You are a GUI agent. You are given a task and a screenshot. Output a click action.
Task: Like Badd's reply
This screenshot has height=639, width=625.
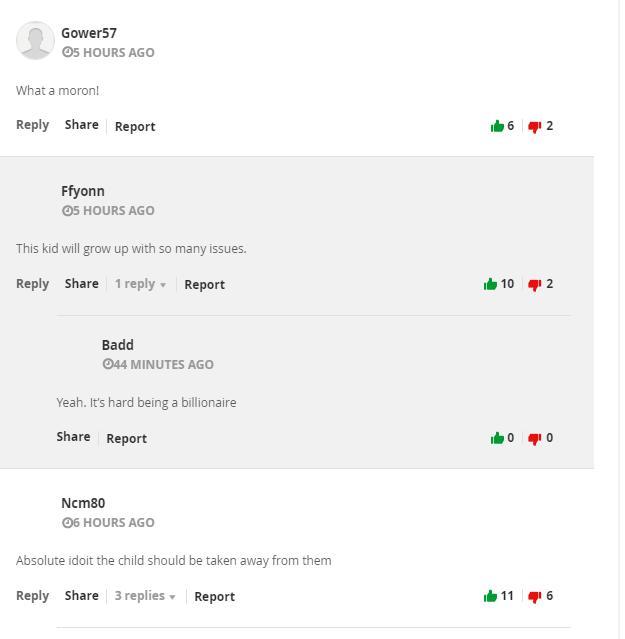pyautogui.click(x=496, y=438)
